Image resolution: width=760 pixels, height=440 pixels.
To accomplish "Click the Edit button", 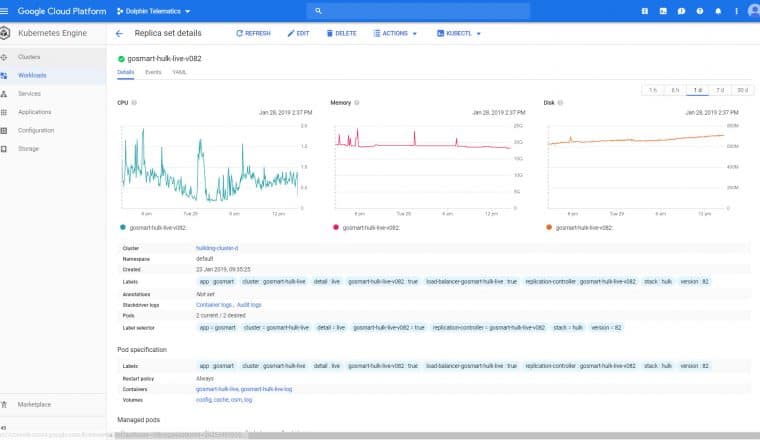I will pyautogui.click(x=298, y=33).
